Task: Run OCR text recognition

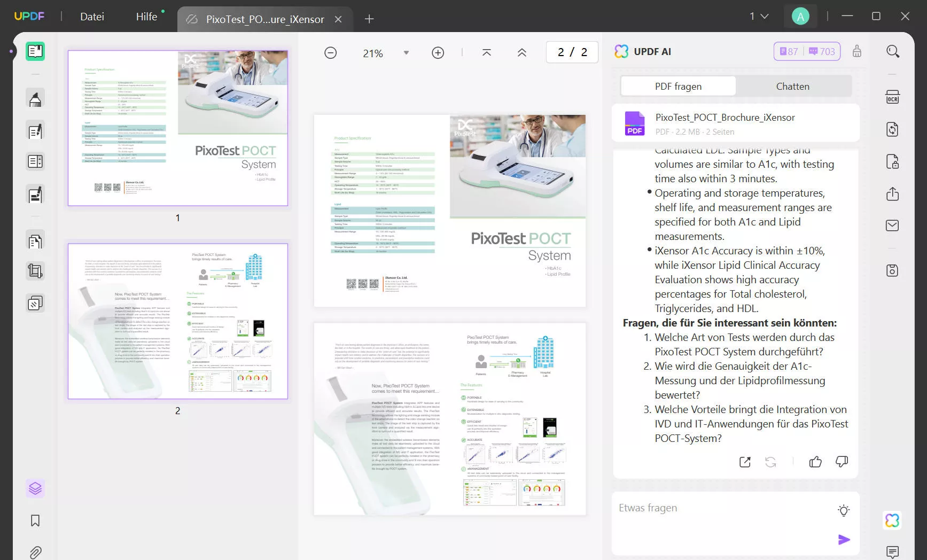Action: coord(893,97)
